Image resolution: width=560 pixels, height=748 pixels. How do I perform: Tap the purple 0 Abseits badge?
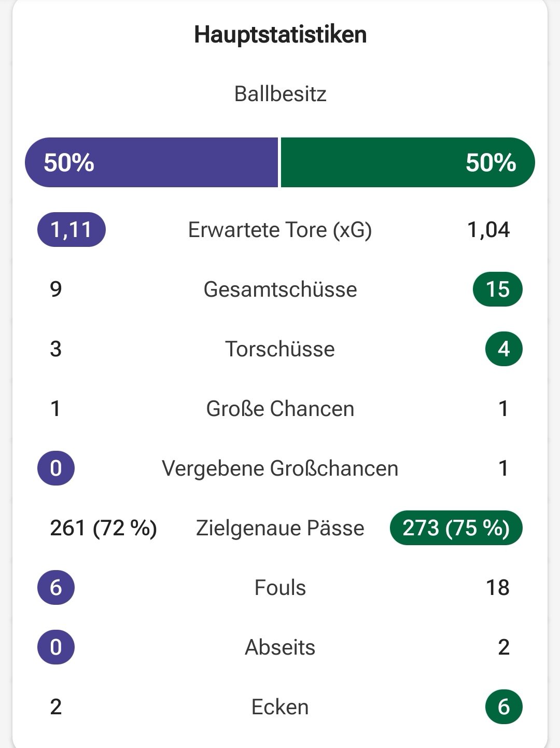pos(56,647)
